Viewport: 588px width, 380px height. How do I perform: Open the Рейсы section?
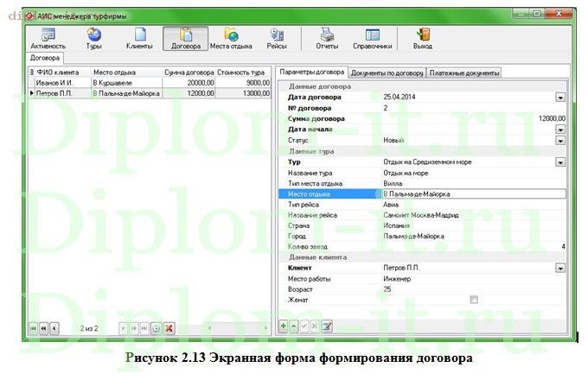pos(277,39)
